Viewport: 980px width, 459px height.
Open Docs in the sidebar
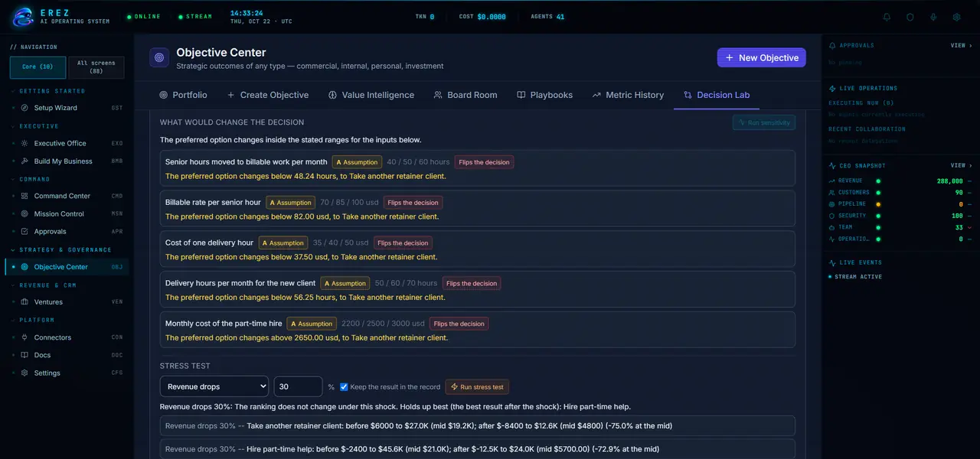(67, 355)
